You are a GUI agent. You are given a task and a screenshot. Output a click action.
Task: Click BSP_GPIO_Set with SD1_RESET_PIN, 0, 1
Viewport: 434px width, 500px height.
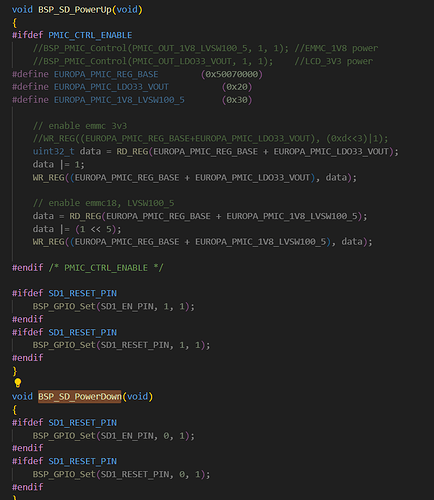121,475
